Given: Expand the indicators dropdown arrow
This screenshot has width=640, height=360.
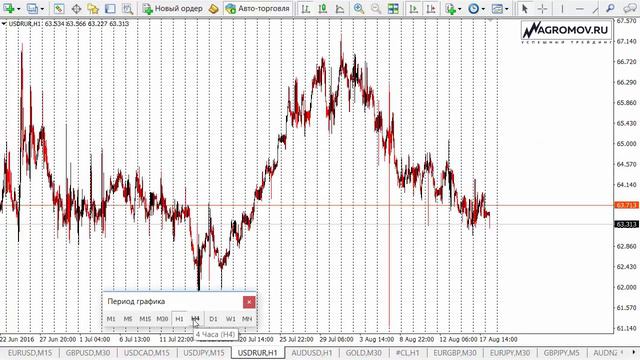Looking at the screenshot, I should (460, 9).
